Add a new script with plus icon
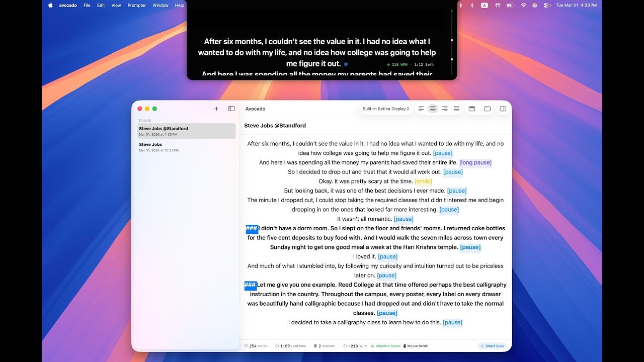Screen dimensions: 644x362 click(x=216, y=109)
